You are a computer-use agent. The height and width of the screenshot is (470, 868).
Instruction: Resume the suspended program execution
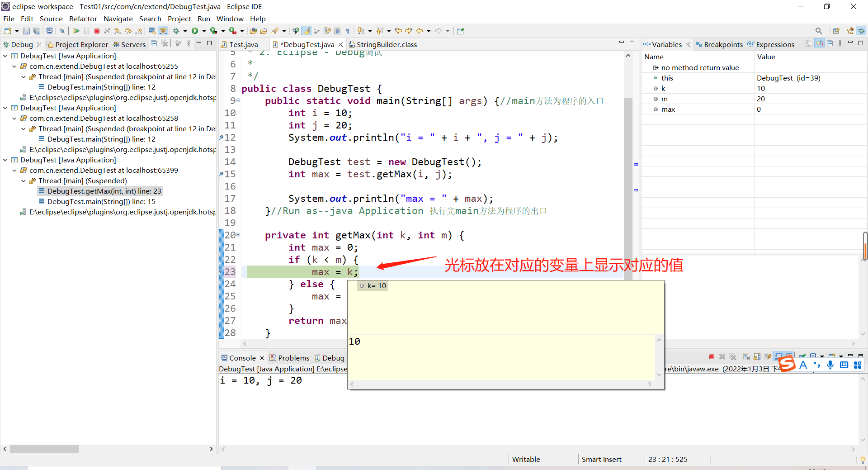[x=77, y=31]
